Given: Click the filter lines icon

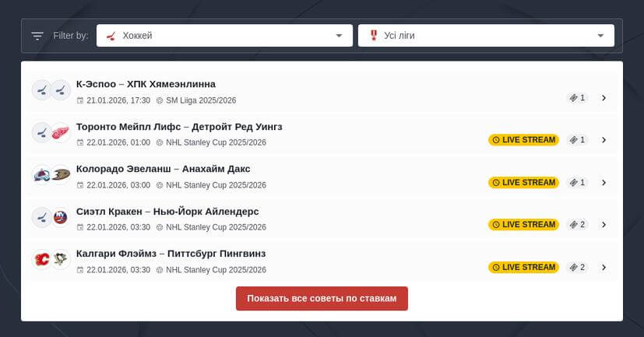Looking at the screenshot, I should click(x=37, y=36).
